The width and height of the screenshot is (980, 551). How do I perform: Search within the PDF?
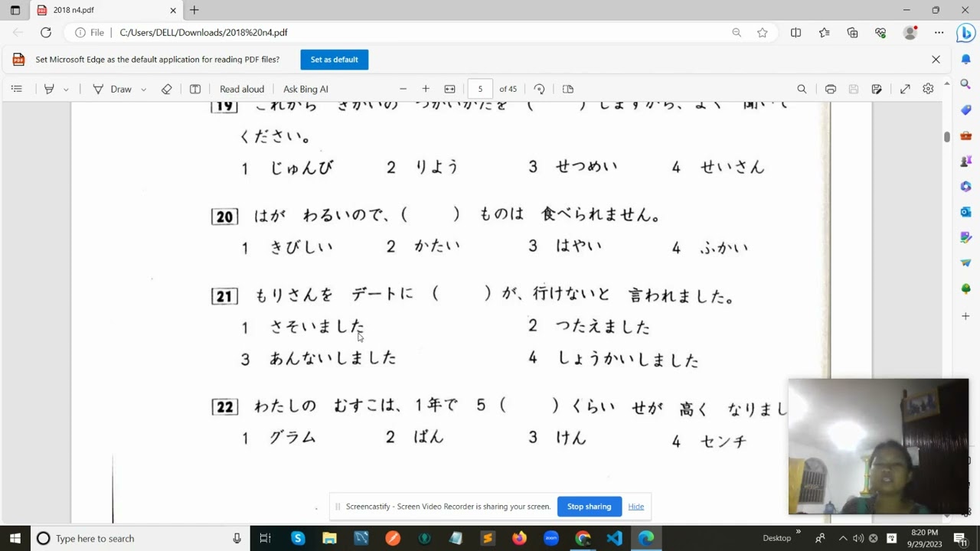802,89
